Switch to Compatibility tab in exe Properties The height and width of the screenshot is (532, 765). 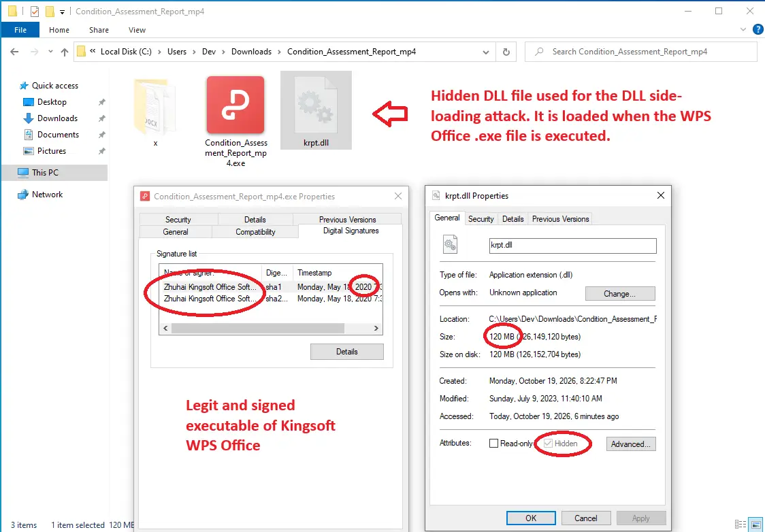(x=255, y=231)
